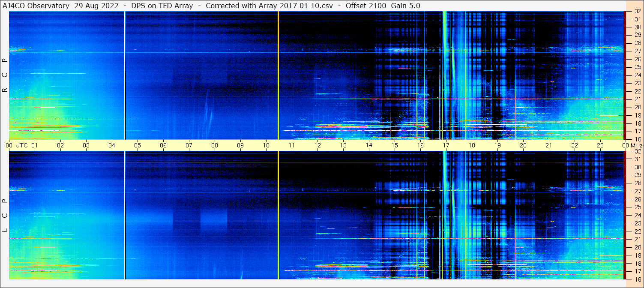
Task: Click the "04" hour label on time axis
Action: 112,145
